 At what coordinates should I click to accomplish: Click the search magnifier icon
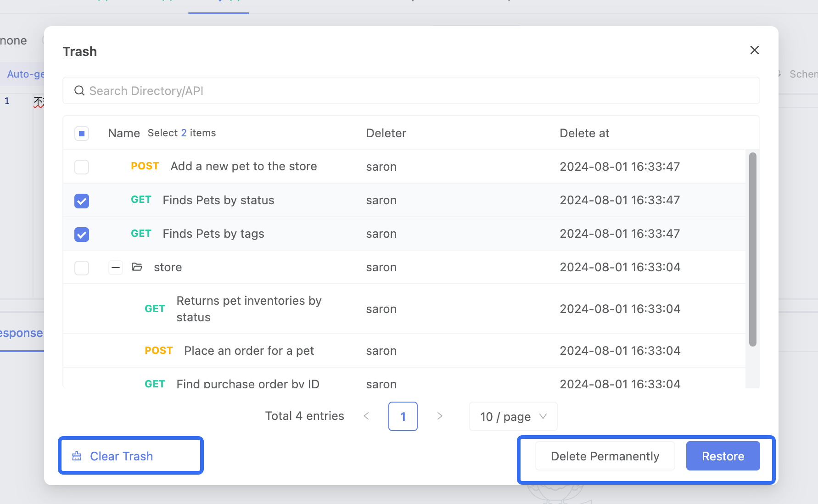coord(79,90)
